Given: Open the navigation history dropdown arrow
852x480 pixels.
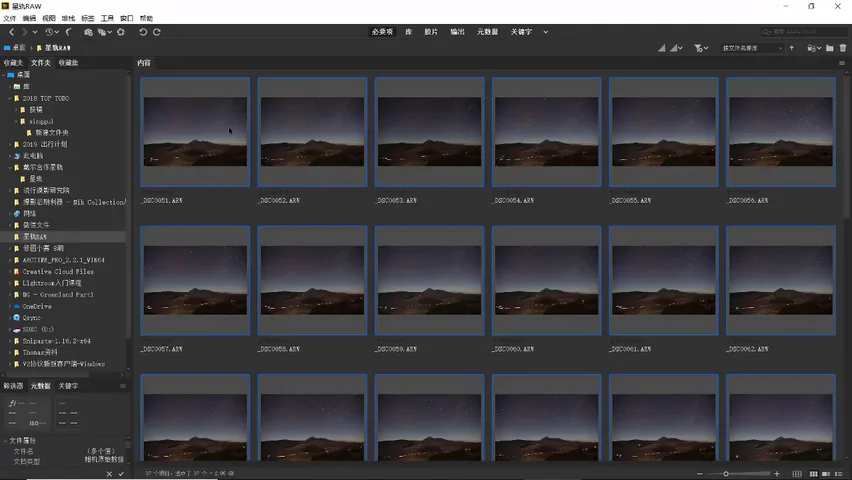Looking at the screenshot, I should pos(35,32).
